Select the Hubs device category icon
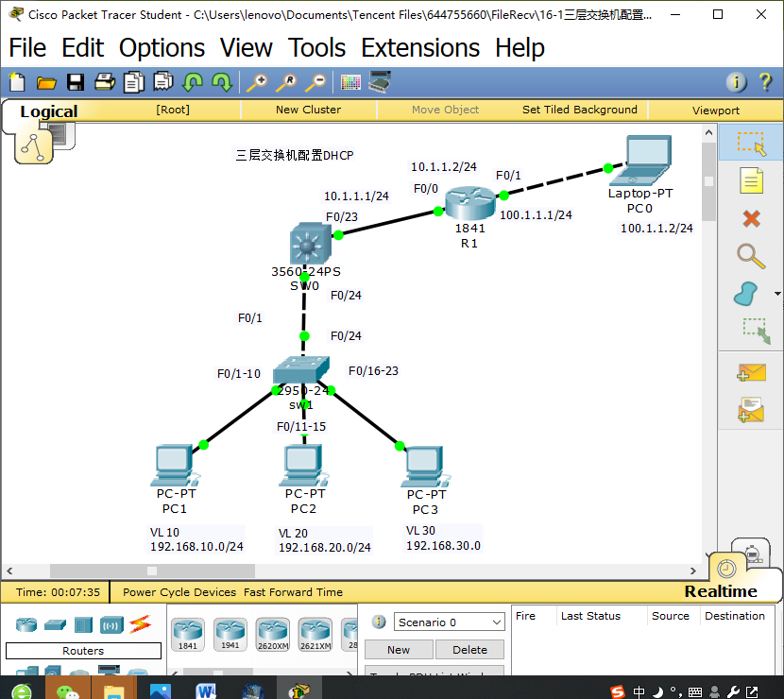The height and width of the screenshot is (699, 784). coord(83,625)
